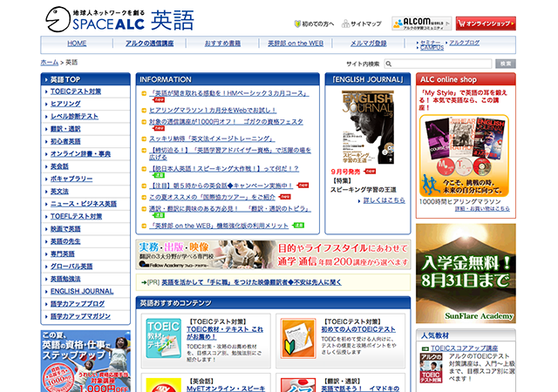Click the SunFlare Academy 入学金無料 banner
558x392 pixels.
point(466,274)
